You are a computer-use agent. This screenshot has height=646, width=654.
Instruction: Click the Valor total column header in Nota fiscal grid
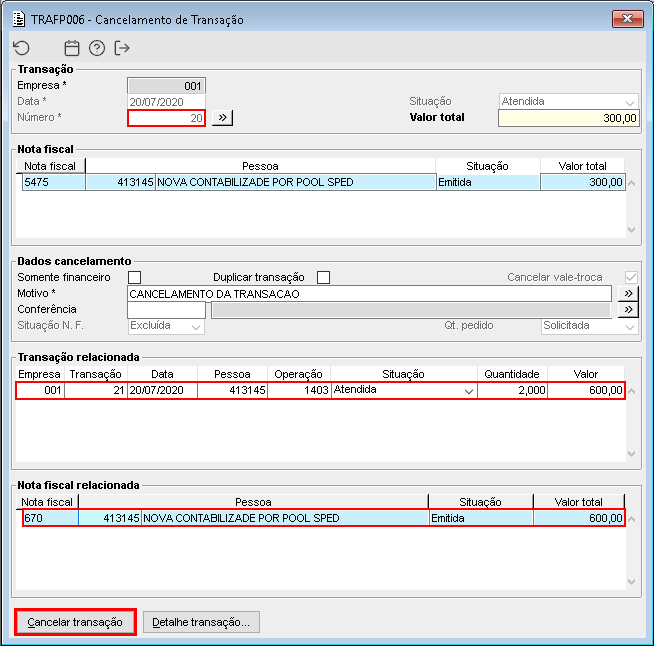pos(583,166)
